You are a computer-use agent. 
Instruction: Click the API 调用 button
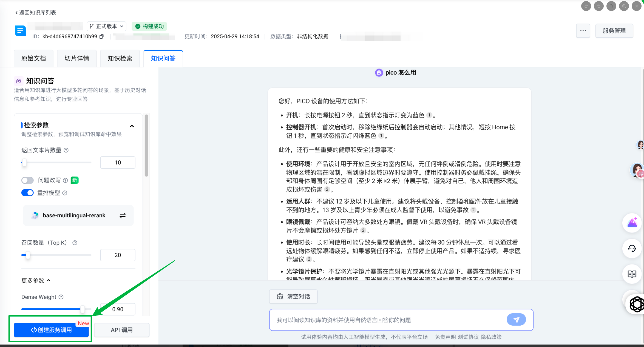(122, 330)
